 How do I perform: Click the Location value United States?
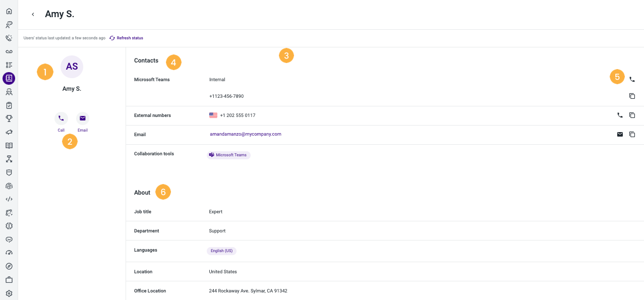(x=223, y=272)
